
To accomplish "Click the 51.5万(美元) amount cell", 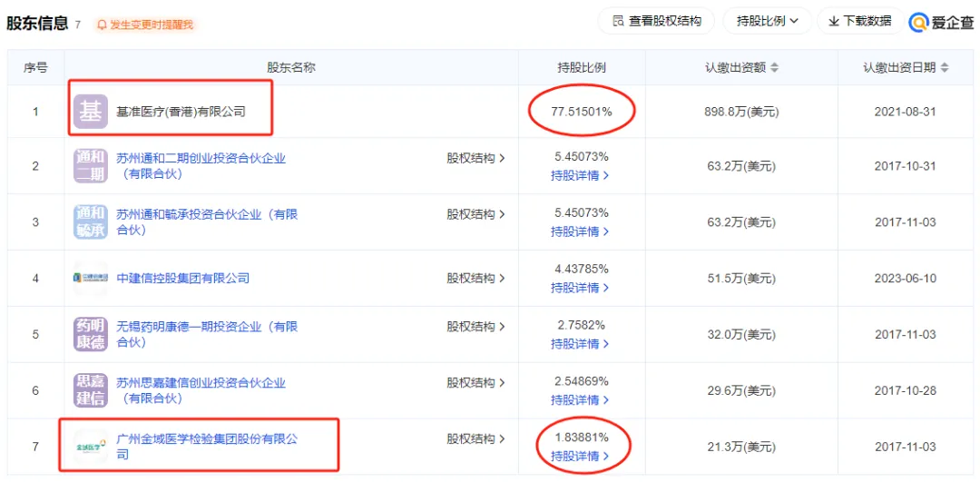I will (x=742, y=278).
